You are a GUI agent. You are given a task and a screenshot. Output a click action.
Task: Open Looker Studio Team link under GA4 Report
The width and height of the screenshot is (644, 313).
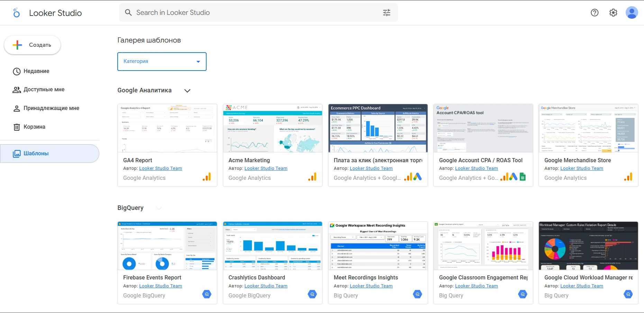tap(161, 168)
